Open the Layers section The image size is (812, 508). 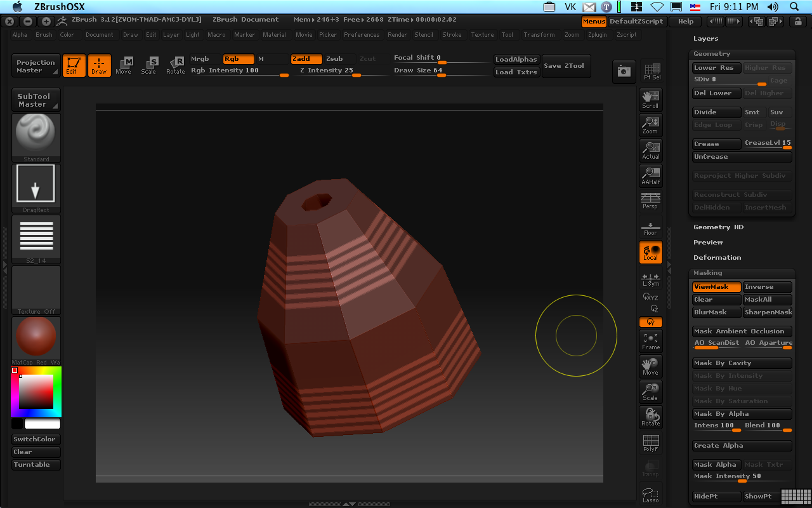click(x=705, y=39)
